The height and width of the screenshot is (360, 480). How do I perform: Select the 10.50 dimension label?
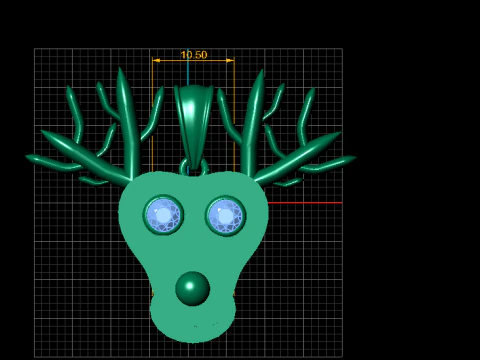point(194,55)
